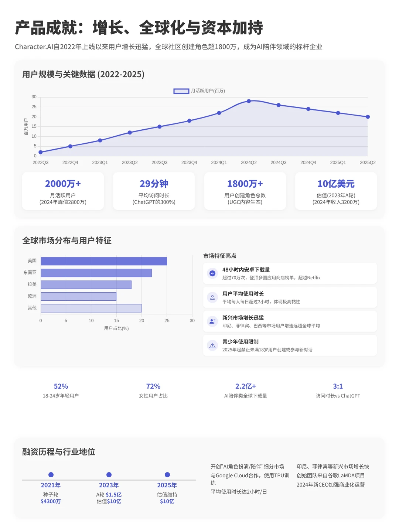Click the 种子轮 $4300万 funding amount
The image size is (399, 532).
click(51, 501)
